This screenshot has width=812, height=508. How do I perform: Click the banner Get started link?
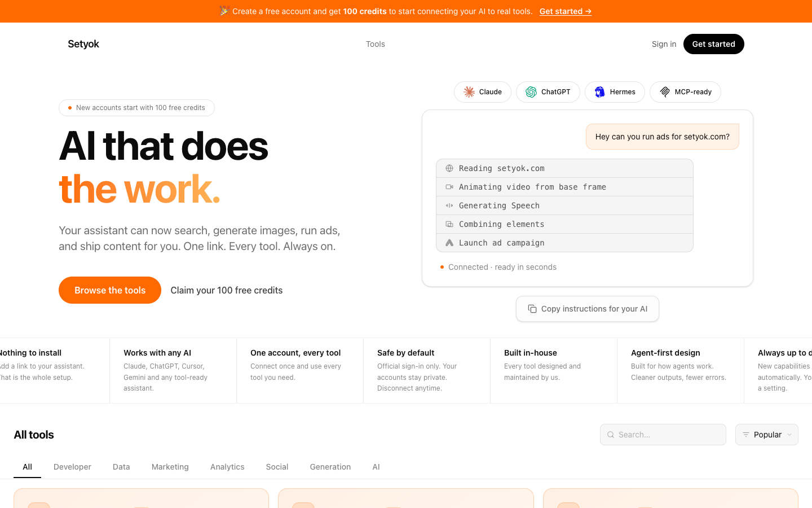tap(566, 11)
